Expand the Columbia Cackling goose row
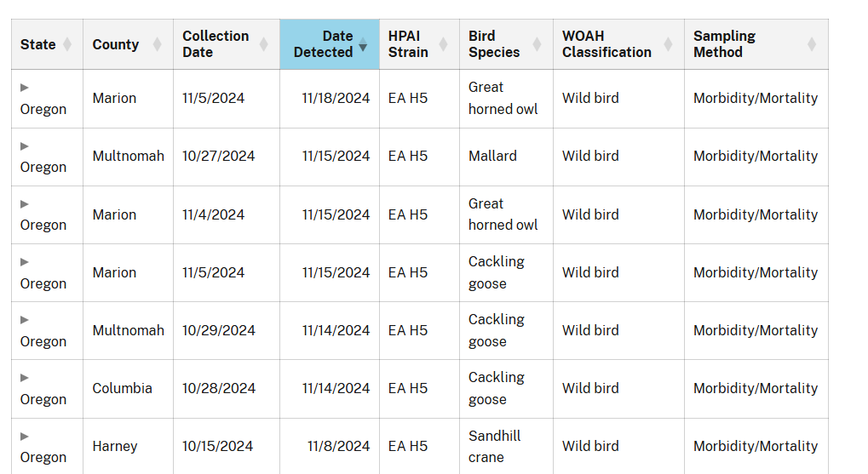 [25, 377]
